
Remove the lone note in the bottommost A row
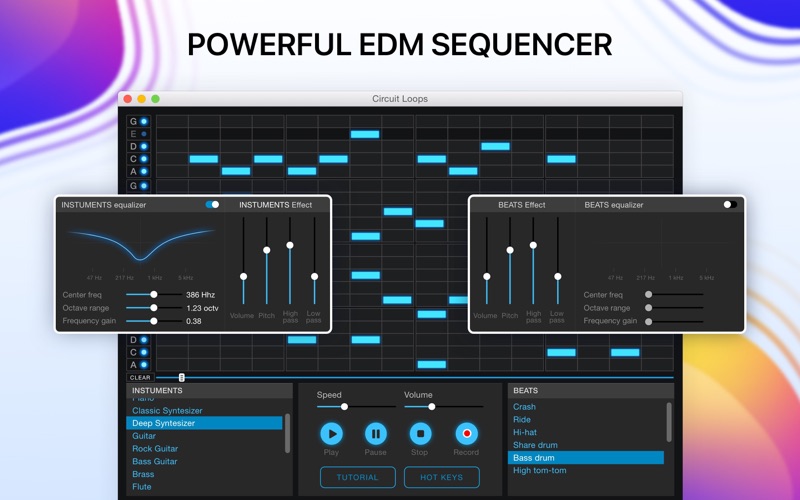tap(432, 365)
